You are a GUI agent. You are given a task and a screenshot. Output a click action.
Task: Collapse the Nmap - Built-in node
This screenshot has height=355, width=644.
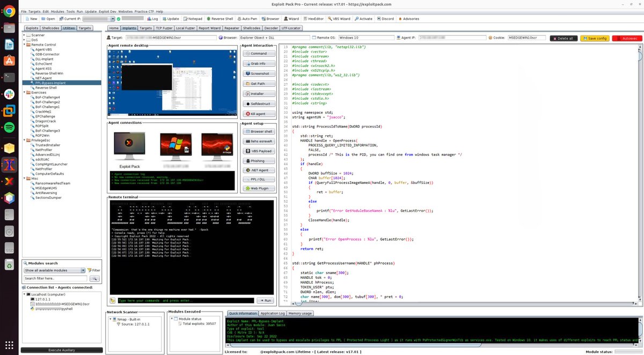110,319
